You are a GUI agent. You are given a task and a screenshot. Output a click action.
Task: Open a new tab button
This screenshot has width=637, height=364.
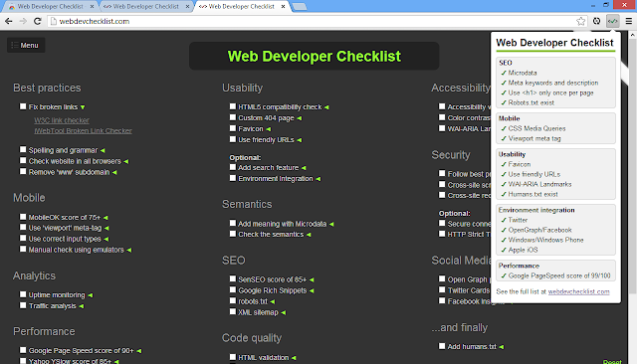(x=300, y=7)
